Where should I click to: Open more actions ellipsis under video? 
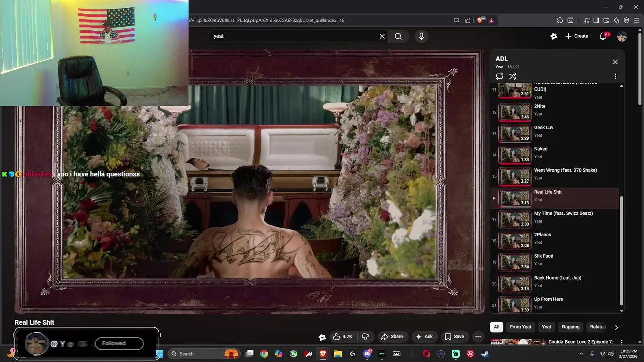click(x=478, y=337)
